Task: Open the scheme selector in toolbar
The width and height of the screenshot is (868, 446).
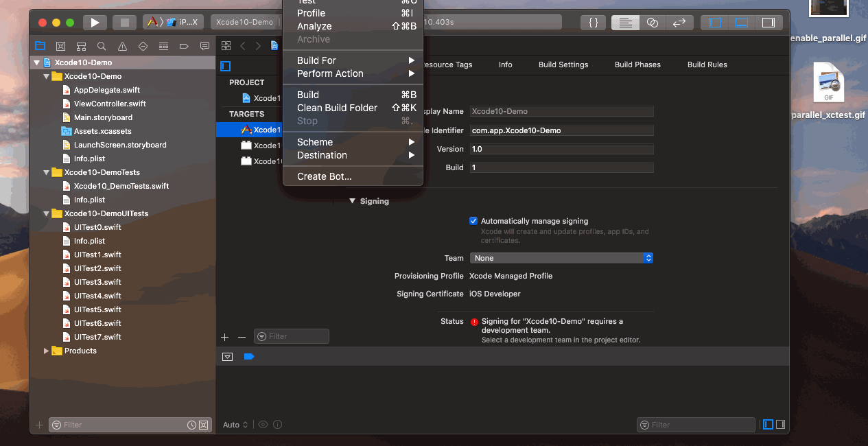Action: (x=173, y=23)
